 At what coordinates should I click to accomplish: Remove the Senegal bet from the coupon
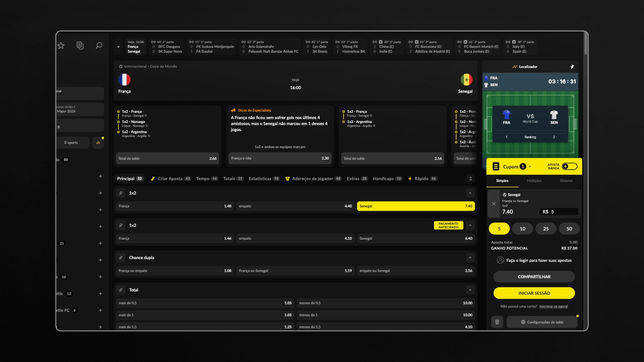tap(494, 204)
